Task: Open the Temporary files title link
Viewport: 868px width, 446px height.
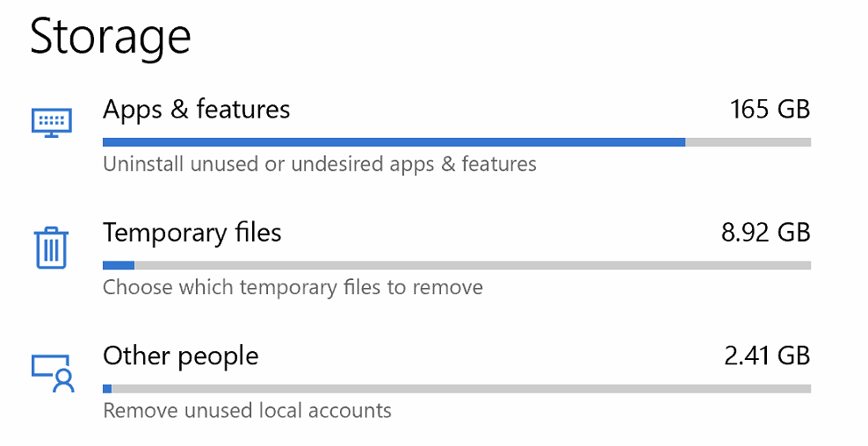Action: click(x=192, y=233)
